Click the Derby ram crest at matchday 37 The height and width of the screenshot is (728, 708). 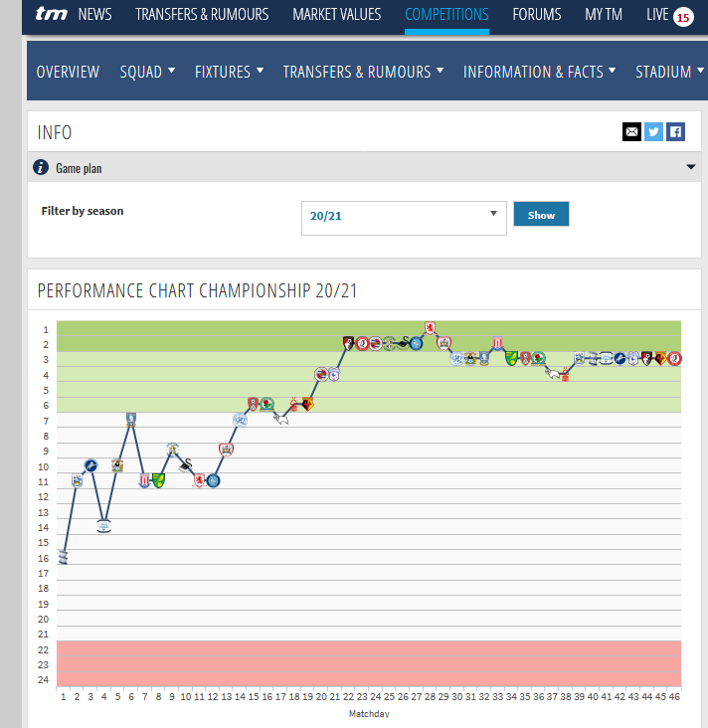[x=552, y=373]
